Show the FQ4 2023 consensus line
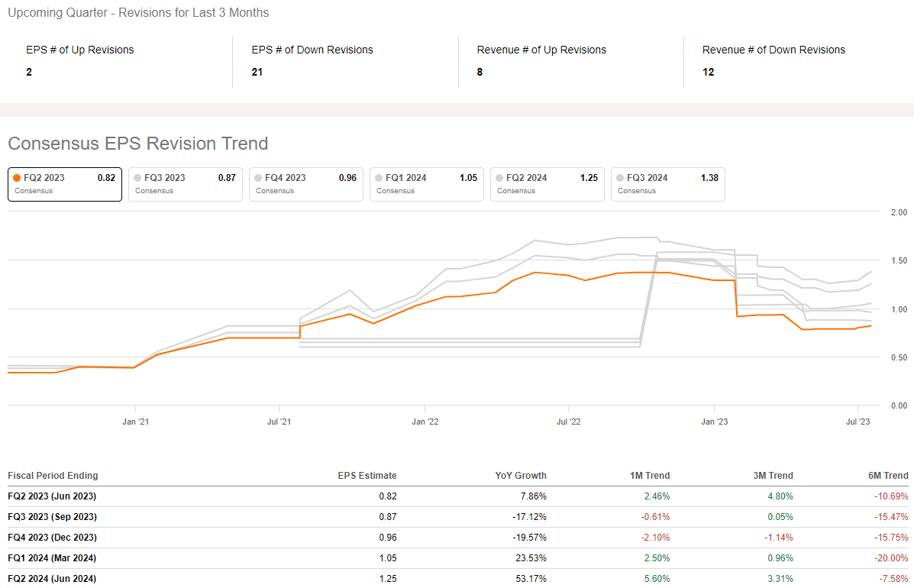 click(x=305, y=184)
